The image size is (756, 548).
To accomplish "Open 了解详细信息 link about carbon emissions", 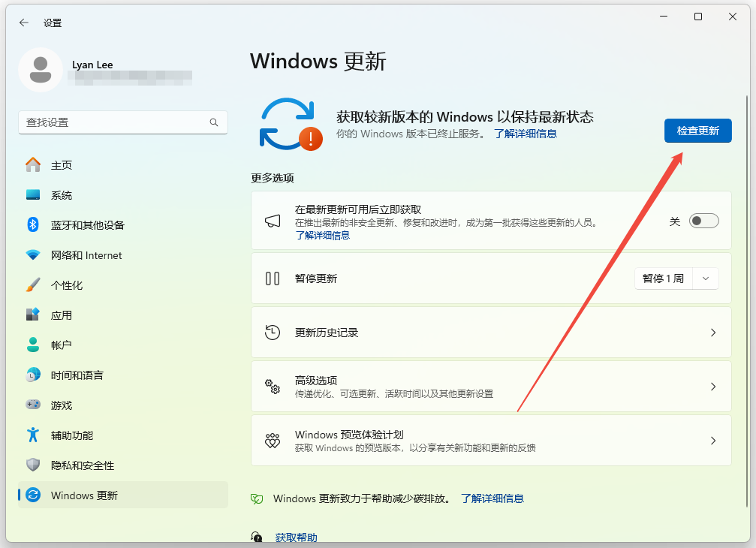I will pyautogui.click(x=492, y=498).
